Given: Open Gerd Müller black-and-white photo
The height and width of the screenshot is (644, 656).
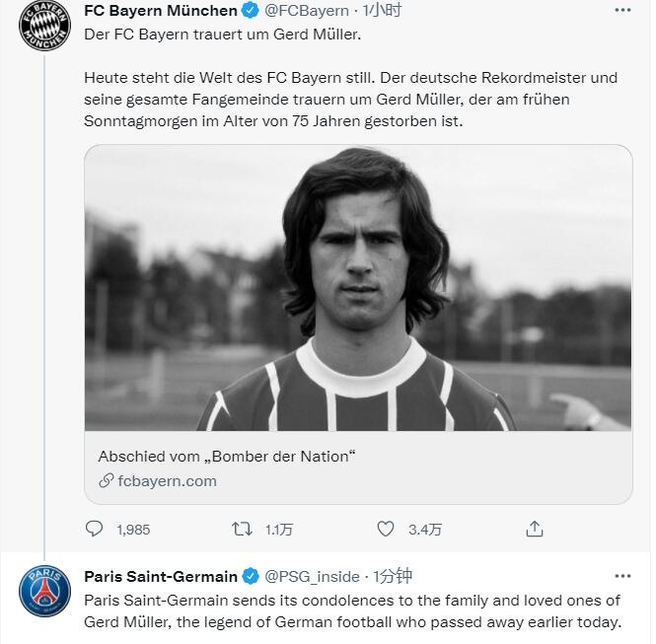Looking at the screenshot, I should tap(358, 288).
